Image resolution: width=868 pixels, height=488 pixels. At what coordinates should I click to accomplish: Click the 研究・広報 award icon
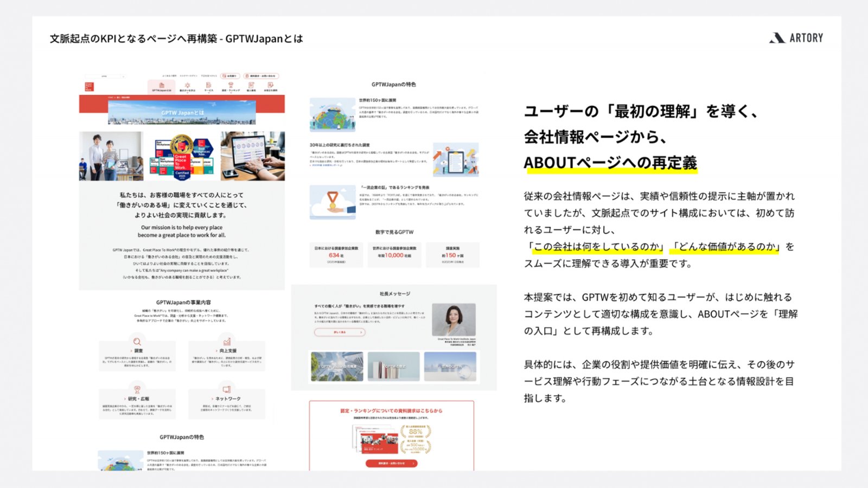point(137,389)
